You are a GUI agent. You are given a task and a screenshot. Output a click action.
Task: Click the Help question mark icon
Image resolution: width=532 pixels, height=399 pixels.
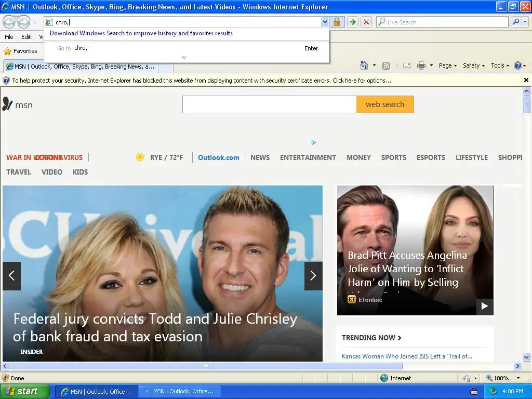click(x=518, y=65)
